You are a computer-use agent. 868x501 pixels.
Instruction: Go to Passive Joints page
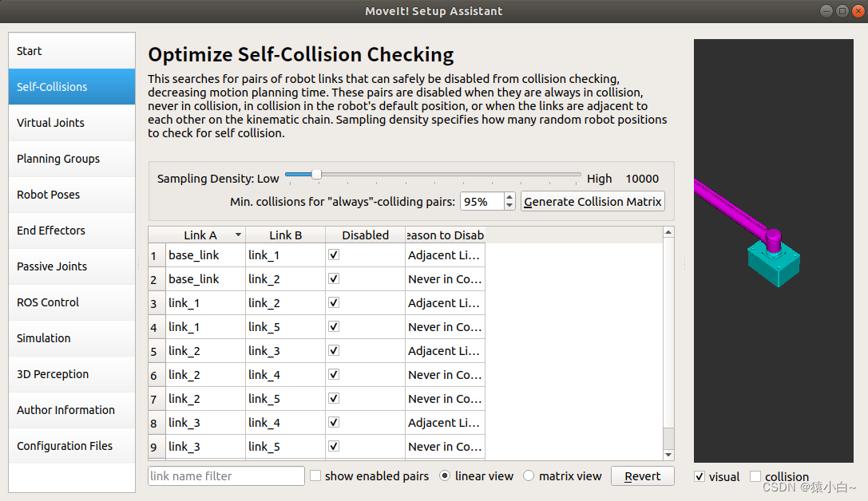[71, 266]
